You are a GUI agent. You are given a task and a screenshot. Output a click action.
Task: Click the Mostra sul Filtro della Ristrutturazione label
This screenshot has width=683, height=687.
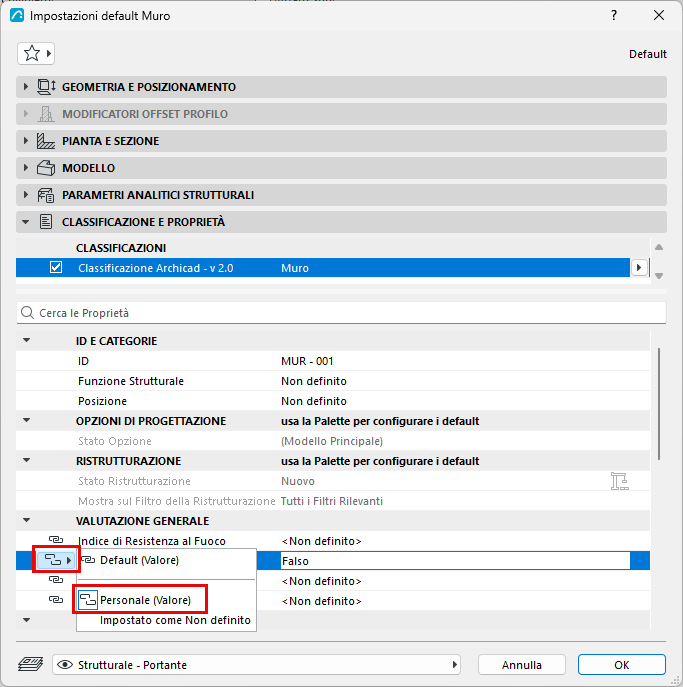pyautogui.click(x=177, y=501)
